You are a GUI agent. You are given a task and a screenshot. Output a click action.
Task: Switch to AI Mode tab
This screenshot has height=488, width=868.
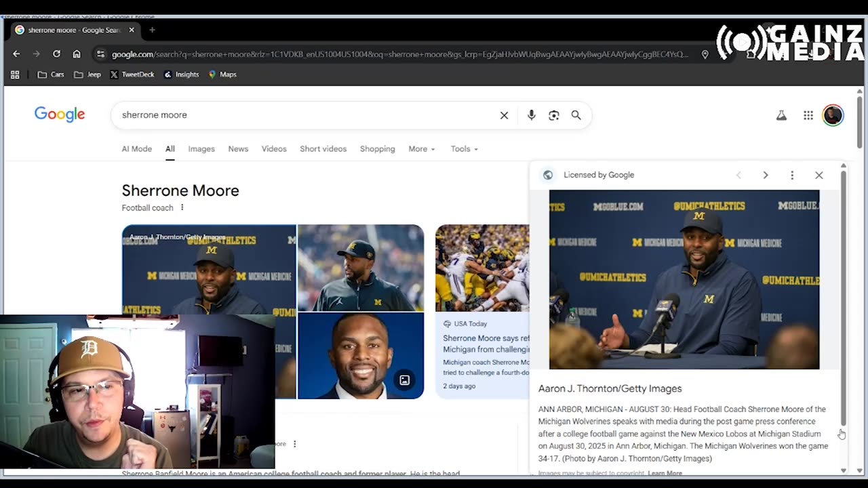pos(137,149)
